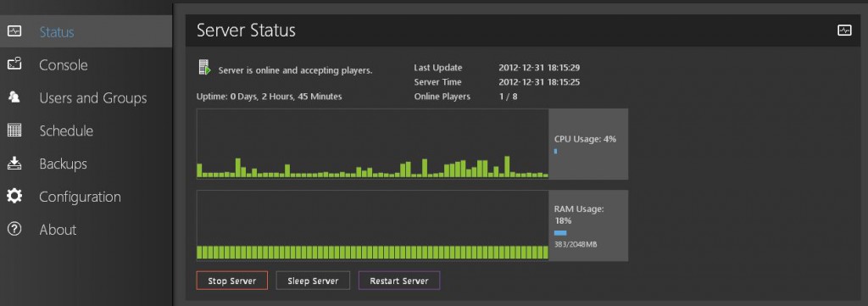This screenshot has height=306, width=868.
Task: Open the Console menu item
Action: (x=63, y=64)
